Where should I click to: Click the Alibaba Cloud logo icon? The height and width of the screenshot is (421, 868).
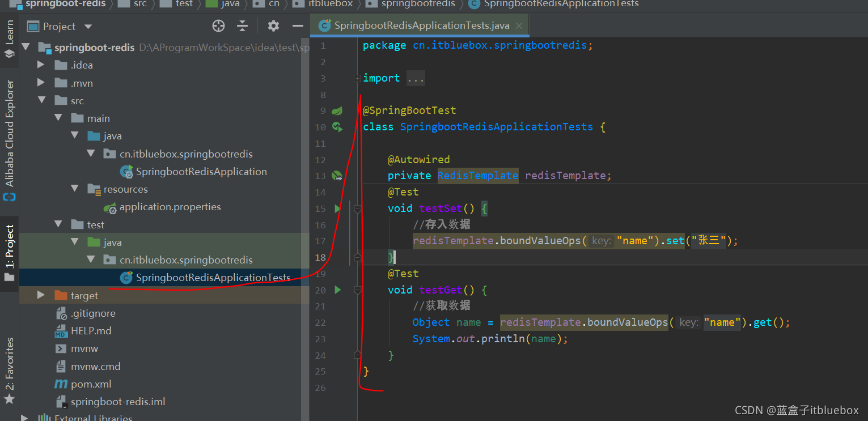(x=9, y=197)
